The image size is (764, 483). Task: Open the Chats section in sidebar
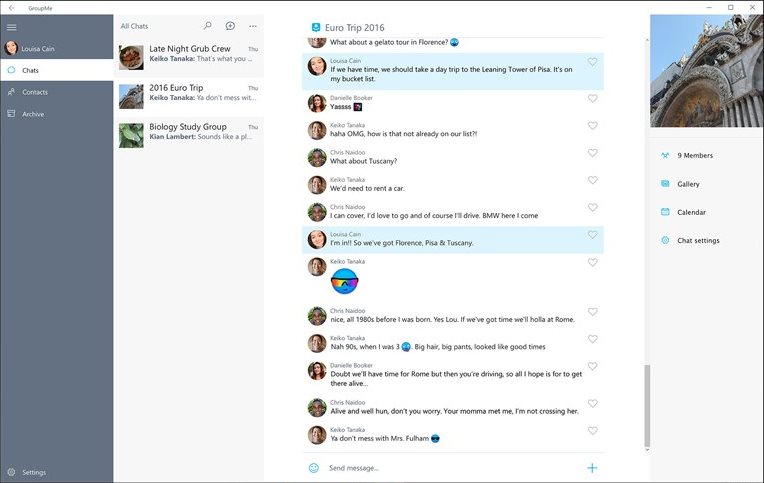coord(57,70)
